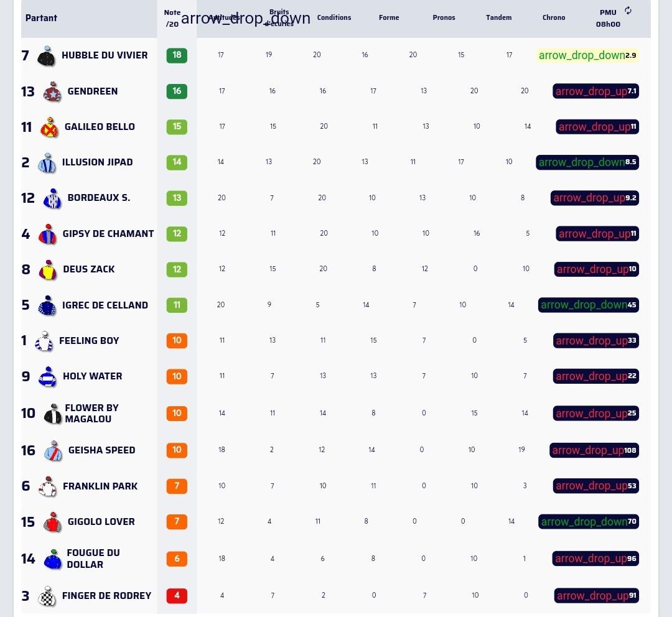
Task: Click the PMU refresh icon
Action: click(628, 11)
